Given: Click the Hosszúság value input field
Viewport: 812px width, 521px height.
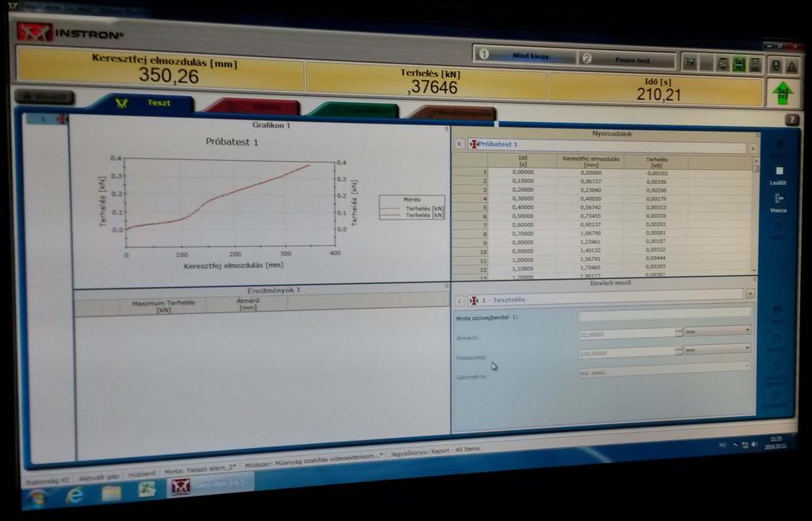Looking at the screenshot, I should (627, 353).
